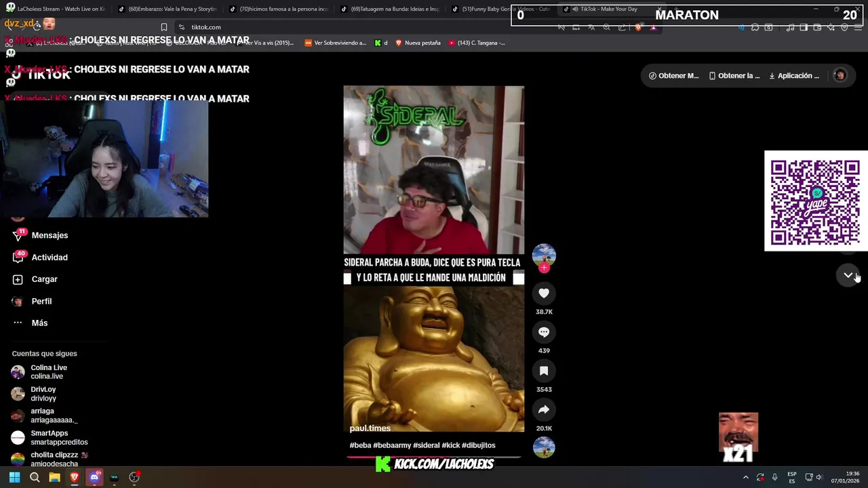Viewport: 868px width, 488px height.
Task: Click the zoom magnifier icon in address bar
Action: click(607, 27)
